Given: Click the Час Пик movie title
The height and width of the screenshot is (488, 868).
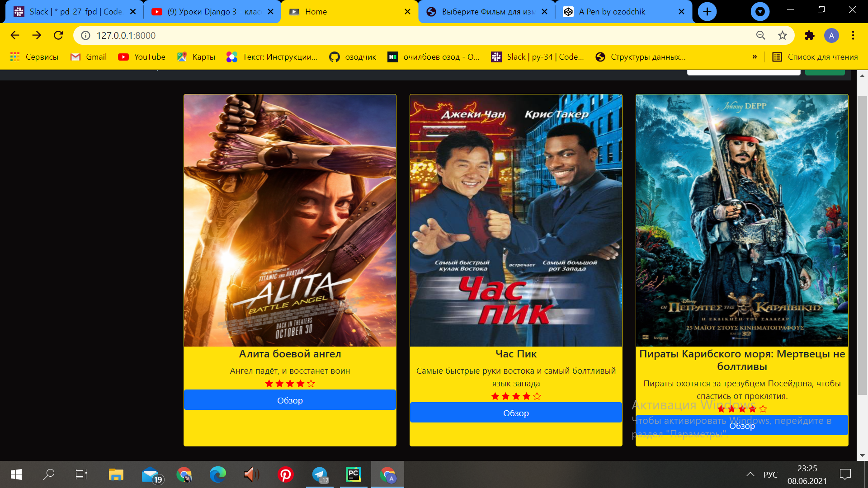Looking at the screenshot, I should click(x=516, y=354).
